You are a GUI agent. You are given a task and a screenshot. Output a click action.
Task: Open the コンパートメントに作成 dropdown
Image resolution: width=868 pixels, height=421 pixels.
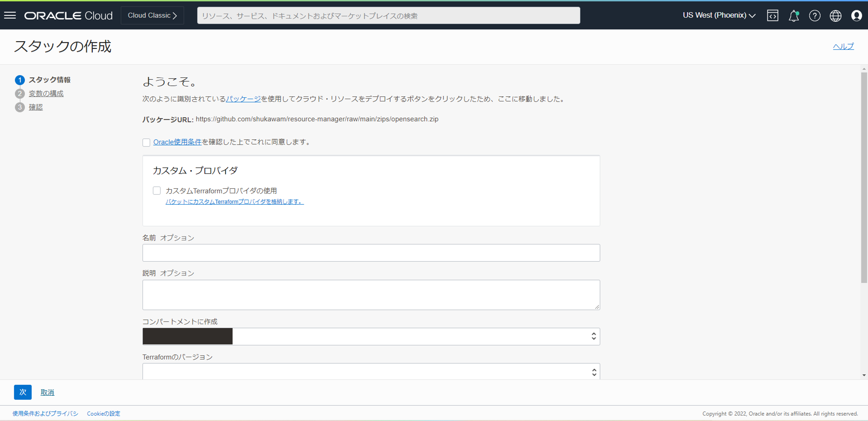pos(371,336)
